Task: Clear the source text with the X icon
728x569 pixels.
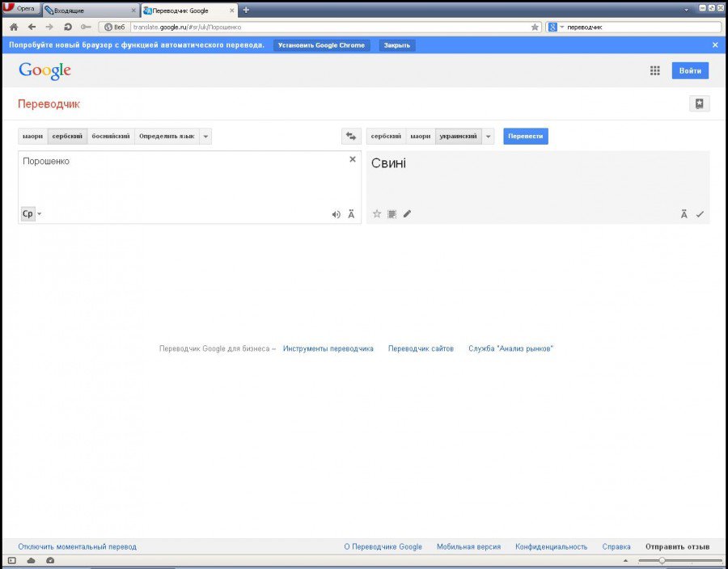Action: [x=353, y=159]
